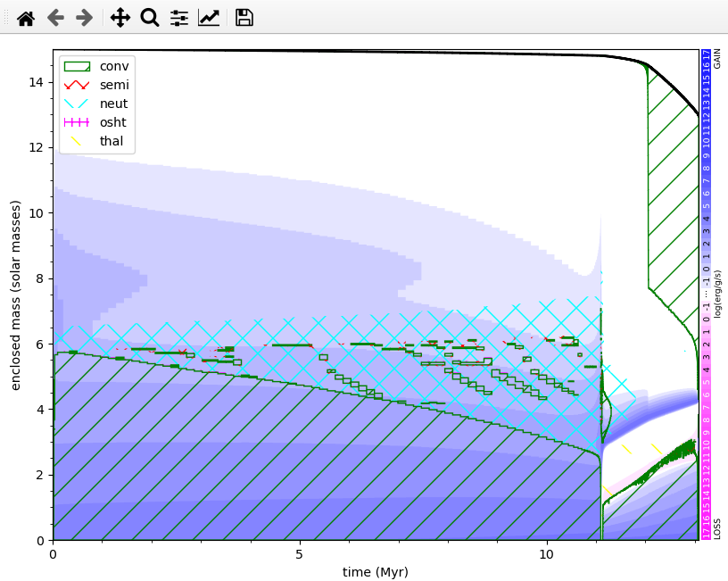728x581 pixels.
Task: Click the Home reset view icon
Action: pyautogui.click(x=26, y=17)
